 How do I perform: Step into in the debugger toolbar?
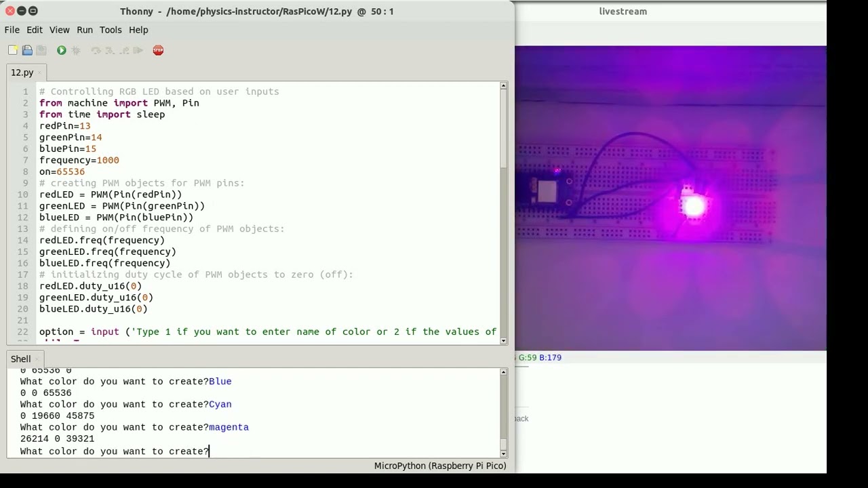point(110,50)
